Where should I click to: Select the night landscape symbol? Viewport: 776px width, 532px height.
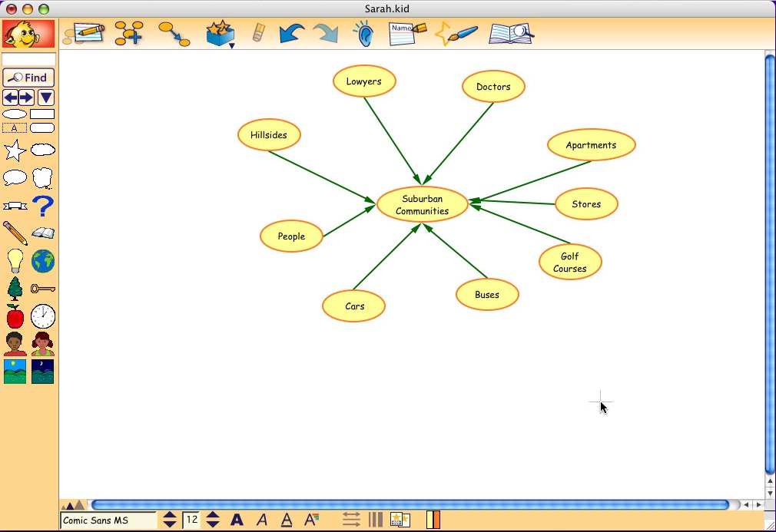(42, 372)
